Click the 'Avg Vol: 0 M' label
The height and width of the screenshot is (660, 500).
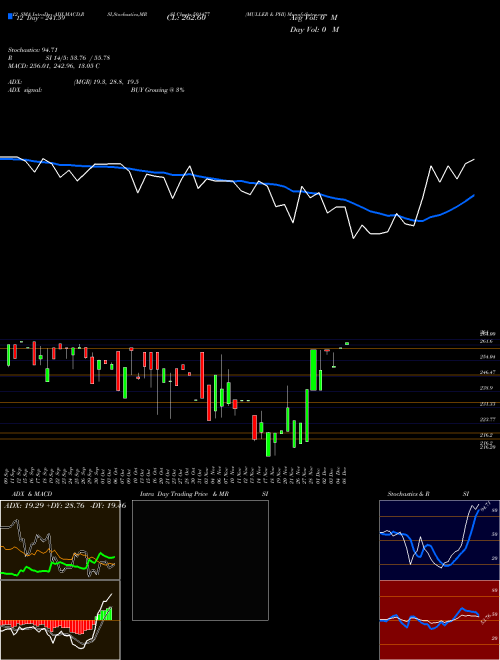pyautogui.click(x=314, y=18)
